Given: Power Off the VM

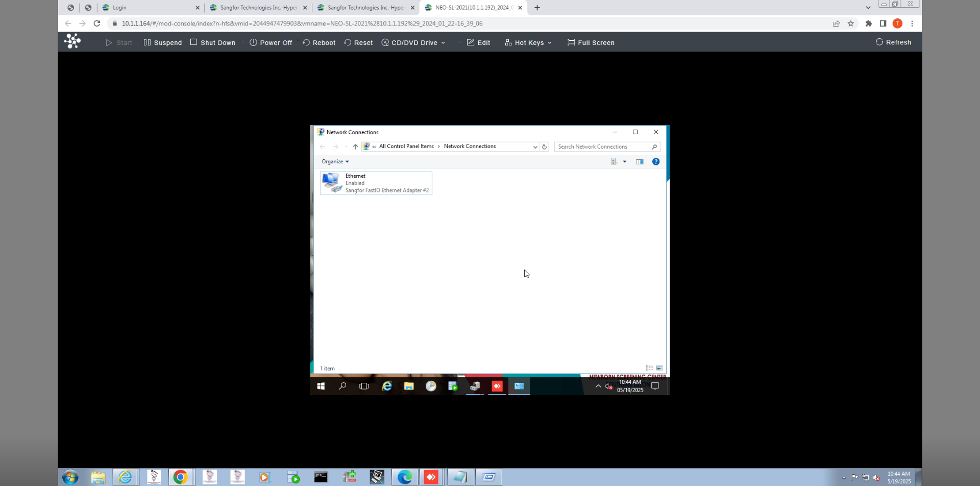Looking at the screenshot, I should coord(271,42).
